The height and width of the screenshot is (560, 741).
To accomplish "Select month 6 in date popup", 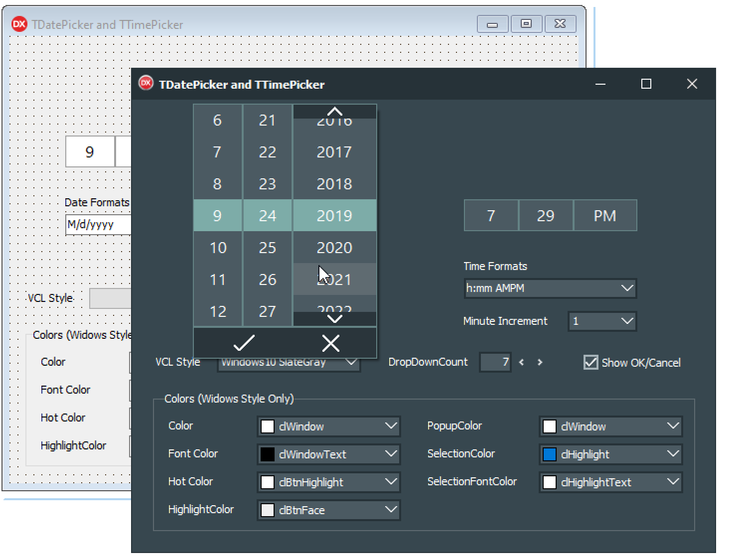I will pyautogui.click(x=218, y=120).
